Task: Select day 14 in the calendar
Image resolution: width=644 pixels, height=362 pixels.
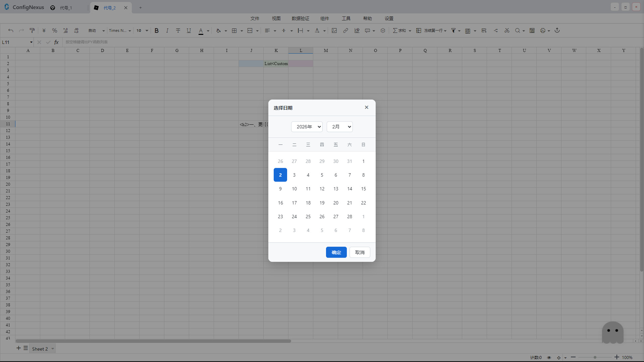Action: (350, 189)
